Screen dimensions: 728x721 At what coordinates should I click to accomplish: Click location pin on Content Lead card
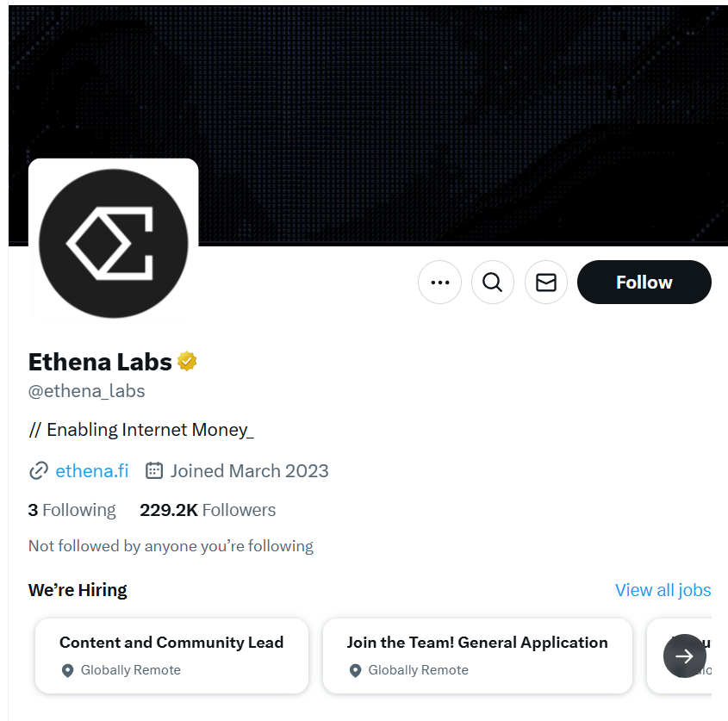pos(68,670)
